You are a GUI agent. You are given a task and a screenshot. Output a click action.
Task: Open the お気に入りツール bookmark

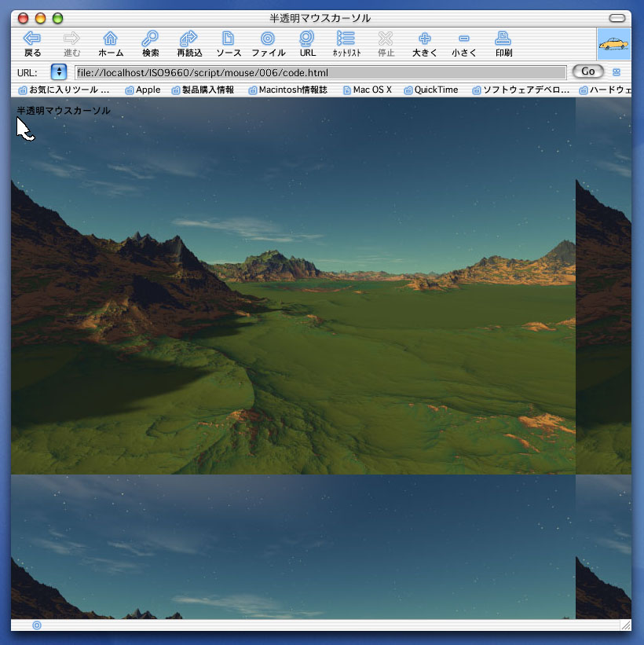click(64, 90)
